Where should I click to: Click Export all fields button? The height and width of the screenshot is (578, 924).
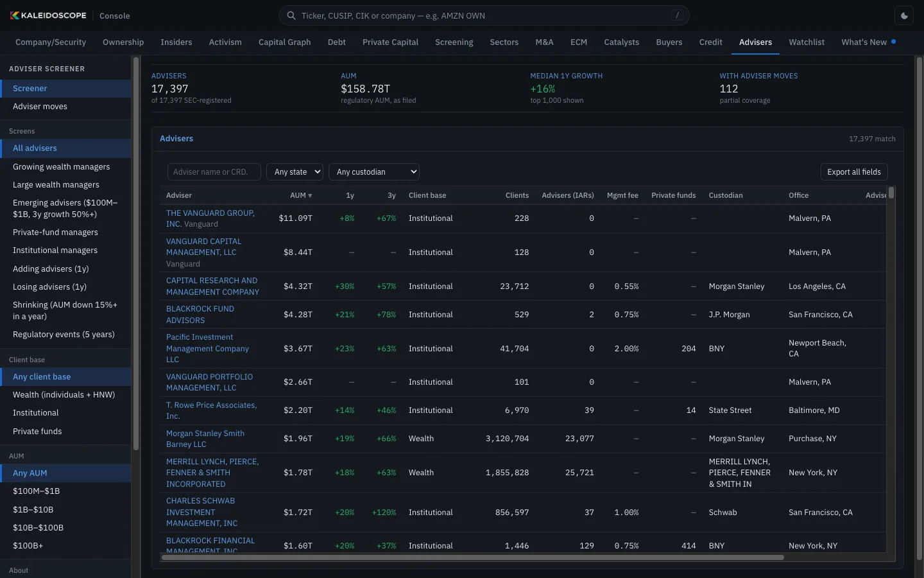pos(854,172)
